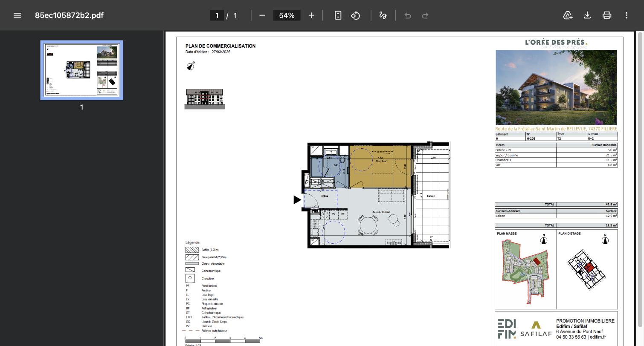Click the Faïence toute hauteur legend entry
Image resolution: width=644 pixels, height=346 pixels.
(214, 331)
